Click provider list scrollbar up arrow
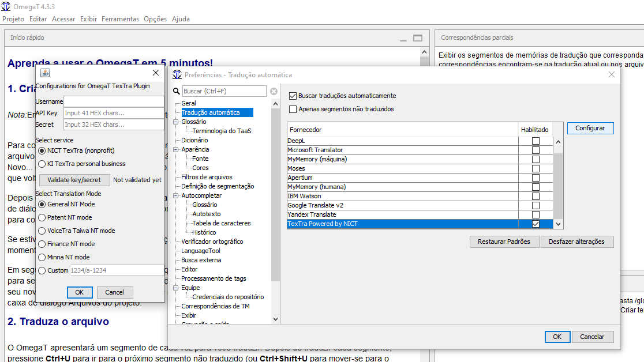Screen dimensions: 644x362 558,142
